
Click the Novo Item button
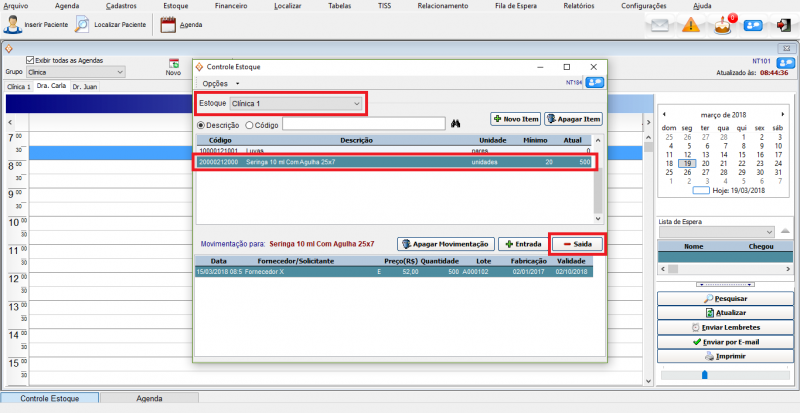pos(515,119)
